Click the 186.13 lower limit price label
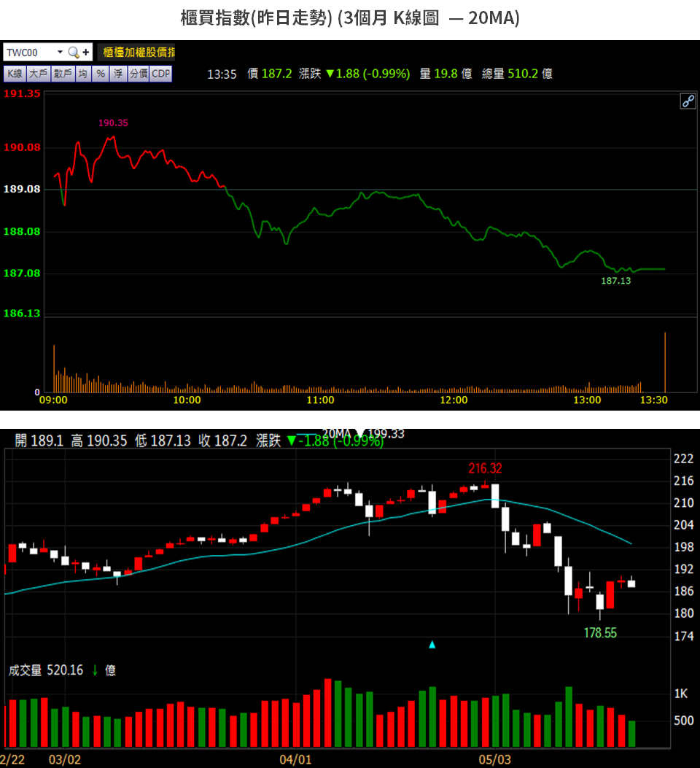This screenshot has height=768, width=700. click(x=22, y=314)
